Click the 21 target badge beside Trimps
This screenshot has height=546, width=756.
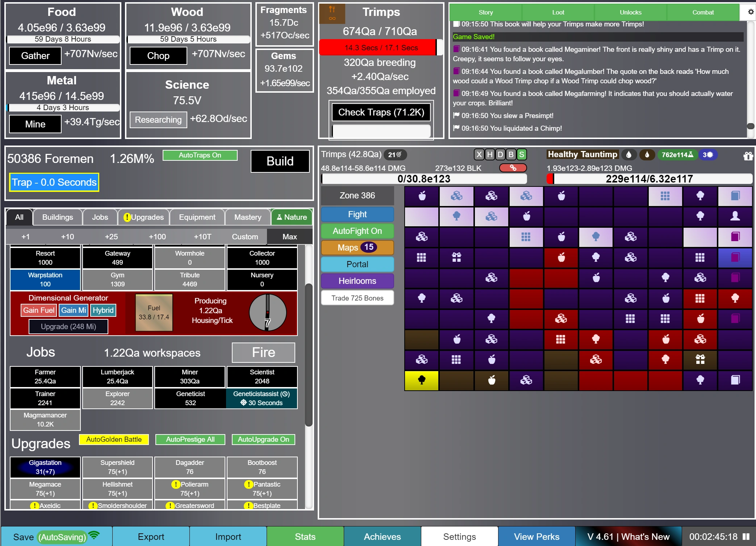click(395, 155)
